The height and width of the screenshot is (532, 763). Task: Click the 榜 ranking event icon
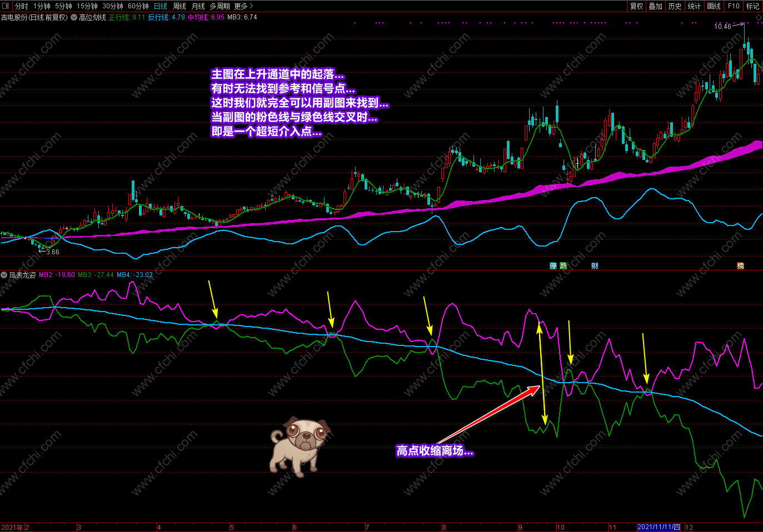coord(740,266)
